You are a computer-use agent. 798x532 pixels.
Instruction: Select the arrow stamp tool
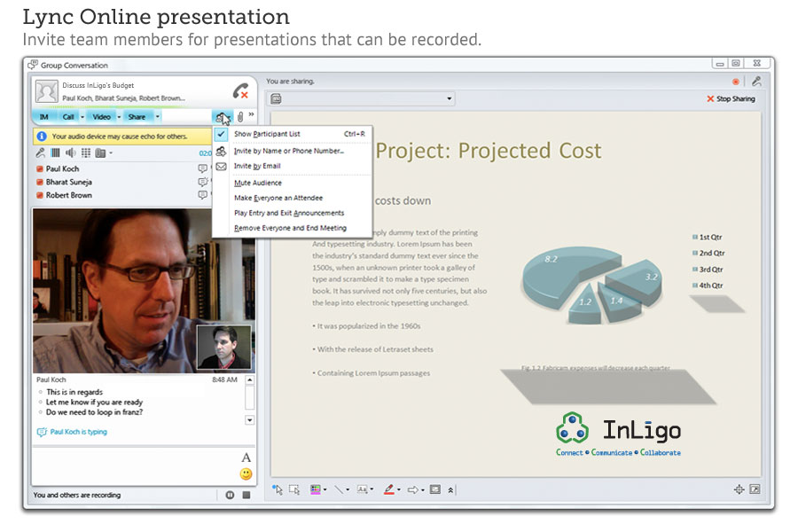(x=413, y=489)
